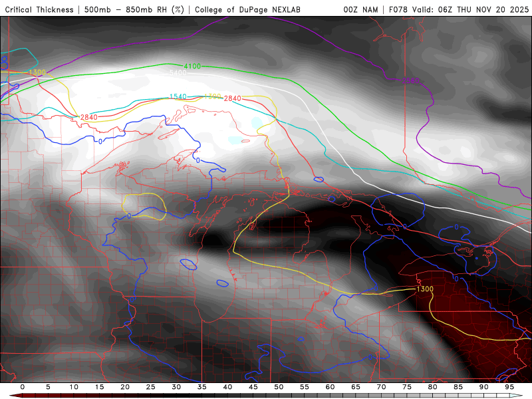Click the cyan 1540 contour label
Viewport: 532px width, 399px height.
178,96
